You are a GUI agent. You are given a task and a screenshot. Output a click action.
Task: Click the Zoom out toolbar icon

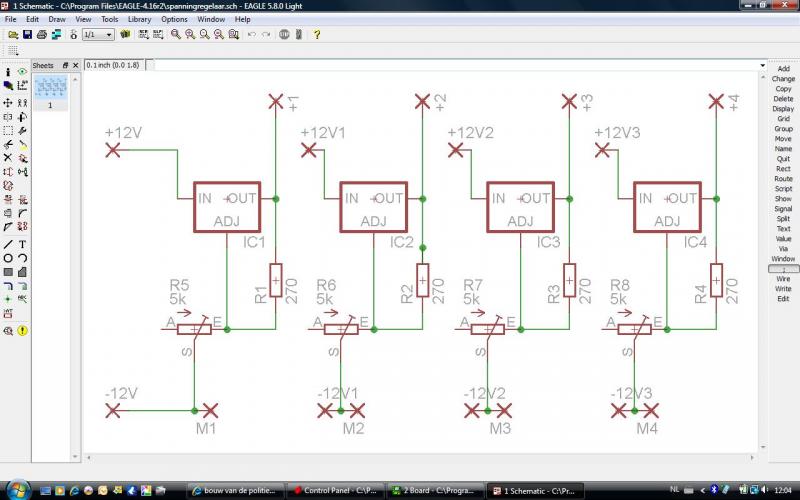click(x=204, y=34)
